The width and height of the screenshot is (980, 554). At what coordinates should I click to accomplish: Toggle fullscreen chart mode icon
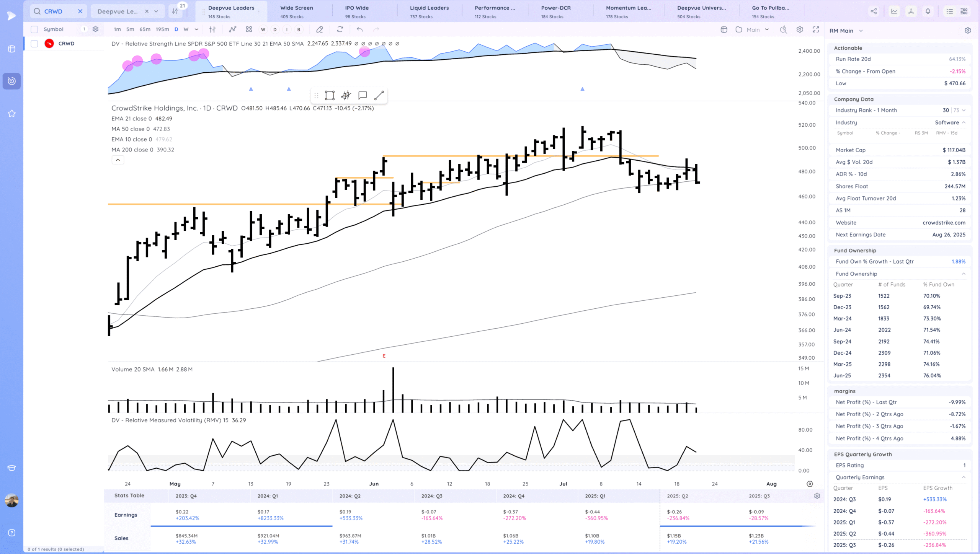point(816,29)
